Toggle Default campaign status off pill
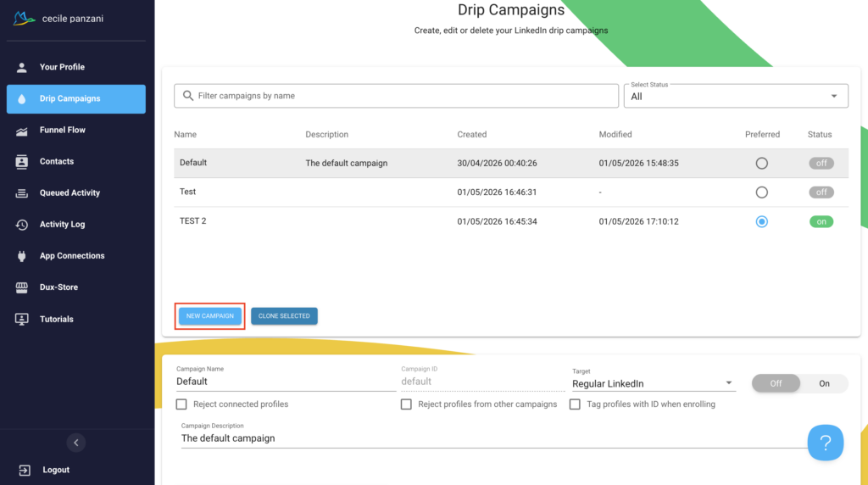Screen dimensions: 868x485 pos(821,164)
